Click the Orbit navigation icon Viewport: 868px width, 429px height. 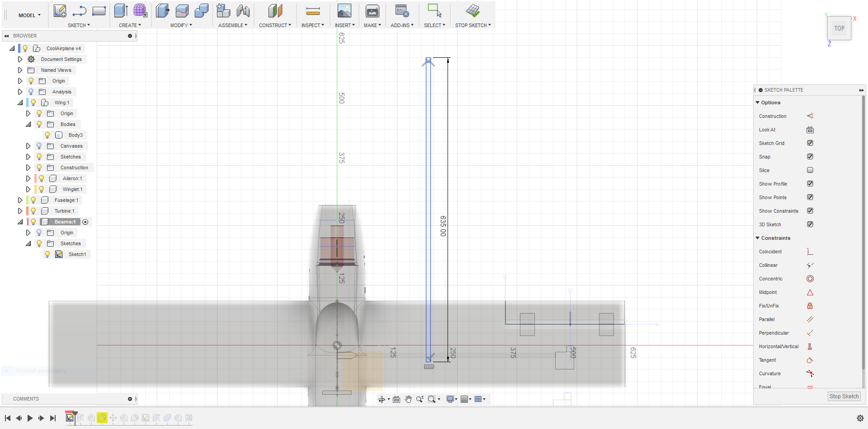click(x=382, y=399)
